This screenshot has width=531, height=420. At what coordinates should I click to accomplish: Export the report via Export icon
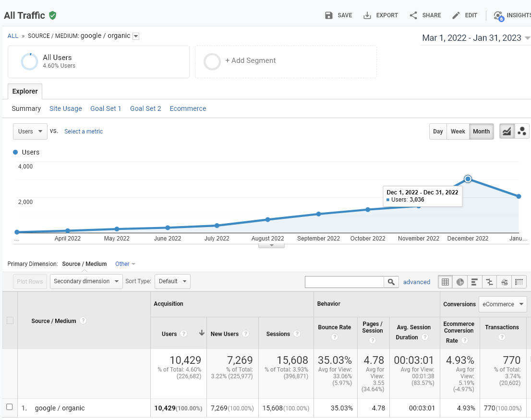point(367,15)
